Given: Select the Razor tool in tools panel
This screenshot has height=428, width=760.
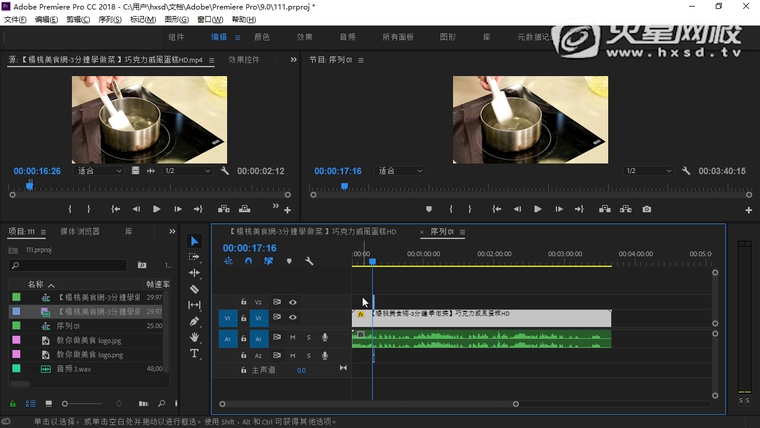Looking at the screenshot, I should click(x=194, y=289).
